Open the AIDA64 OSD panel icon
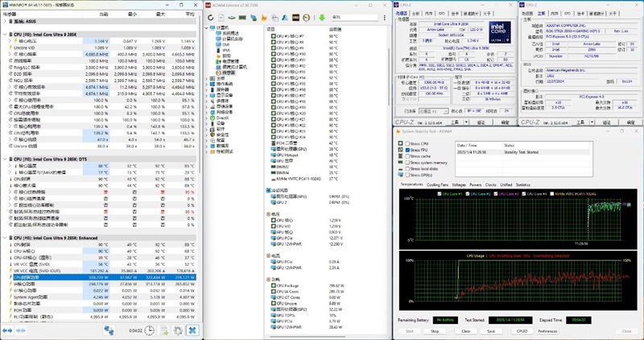 (295, 18)
